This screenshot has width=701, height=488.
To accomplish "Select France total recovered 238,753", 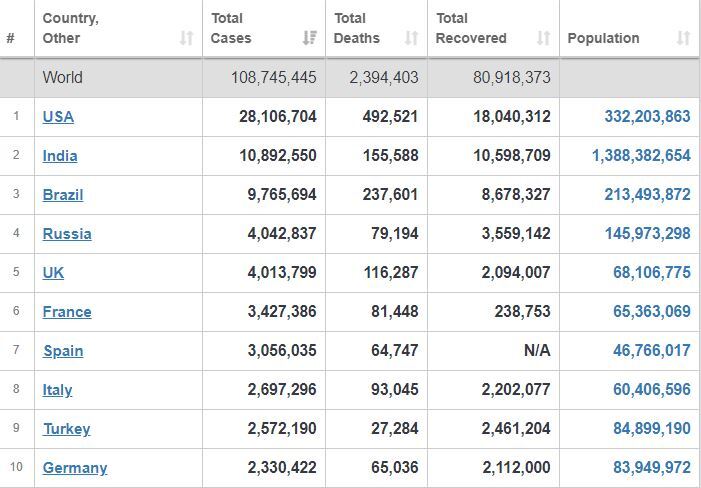I will [522, 311].
